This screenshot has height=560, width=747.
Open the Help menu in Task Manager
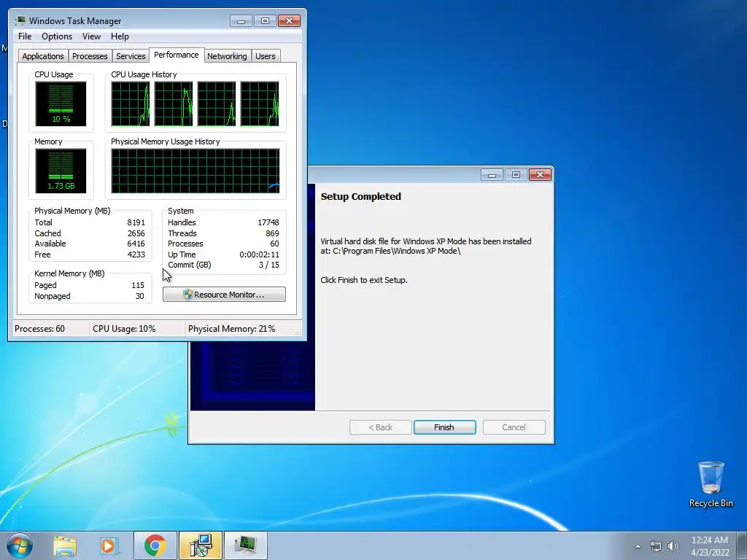pyautogui.click(x=120, y=36)
